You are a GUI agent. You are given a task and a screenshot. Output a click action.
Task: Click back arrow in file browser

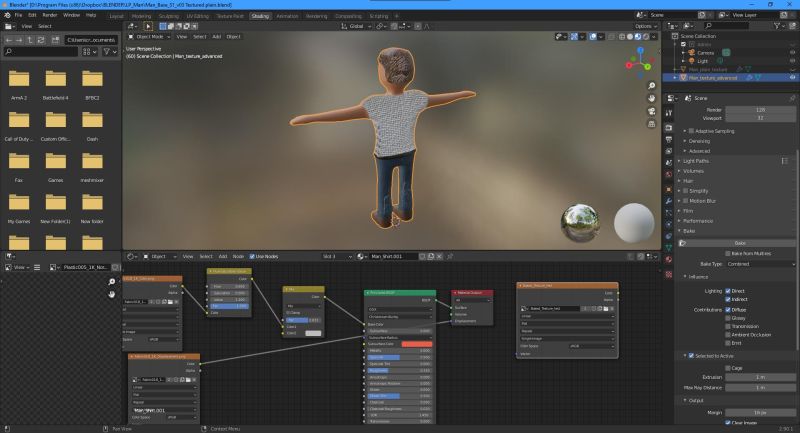tap(9, 40)
